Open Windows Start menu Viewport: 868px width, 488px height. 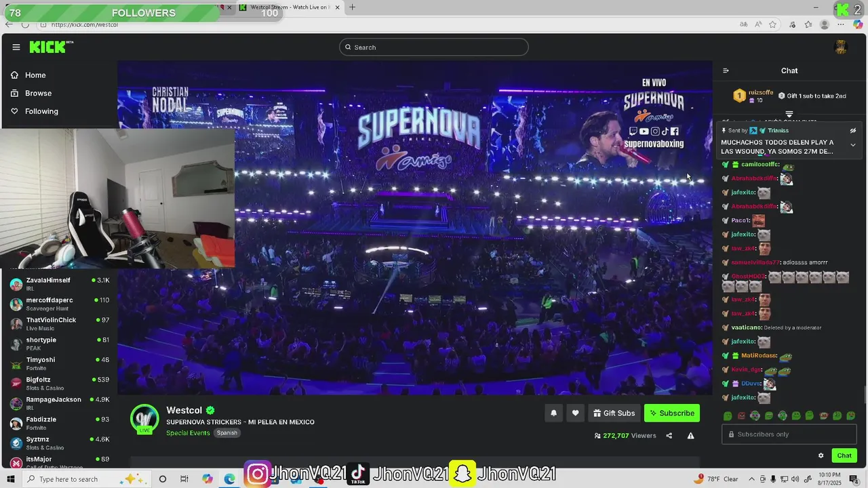click(x=12, y=479)
